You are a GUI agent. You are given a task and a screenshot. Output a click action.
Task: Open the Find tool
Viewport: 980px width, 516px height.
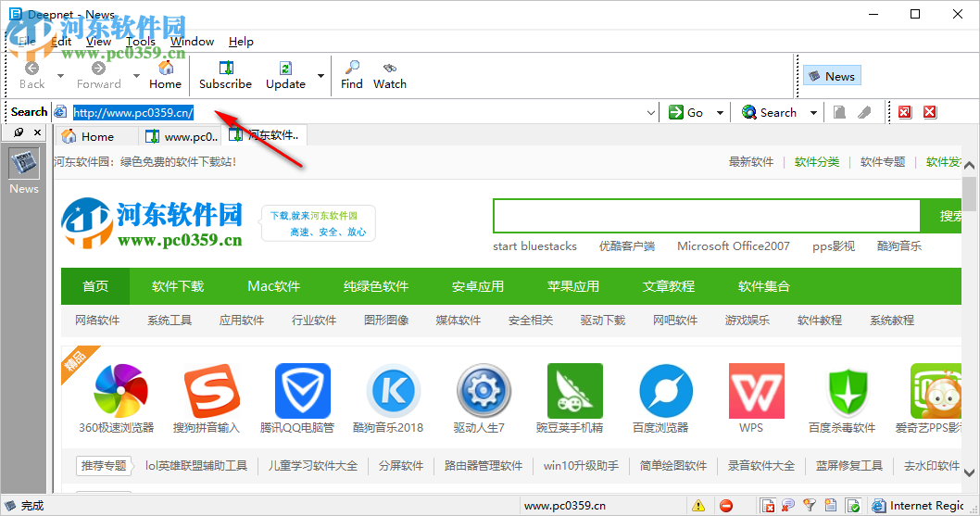(x=352, y=75)
